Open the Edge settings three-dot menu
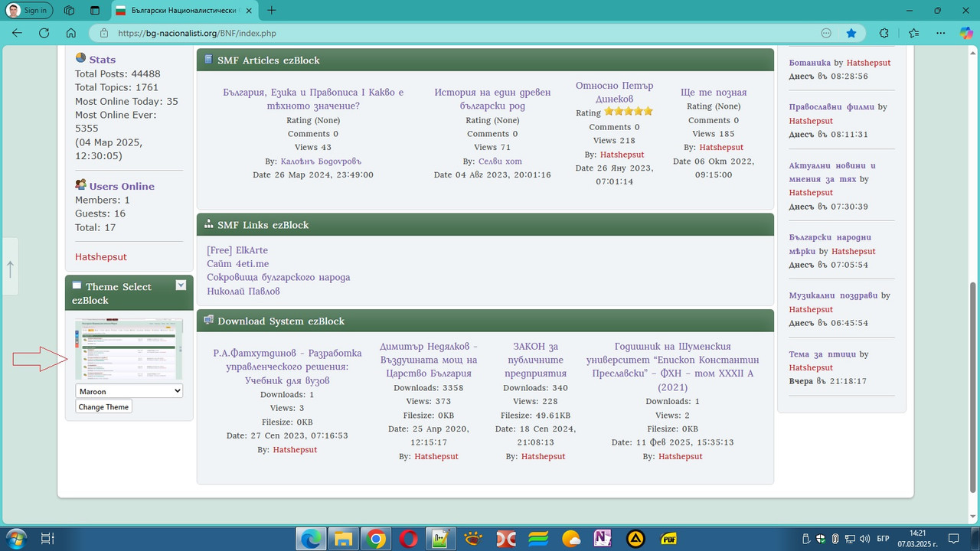 click(940, 33)
